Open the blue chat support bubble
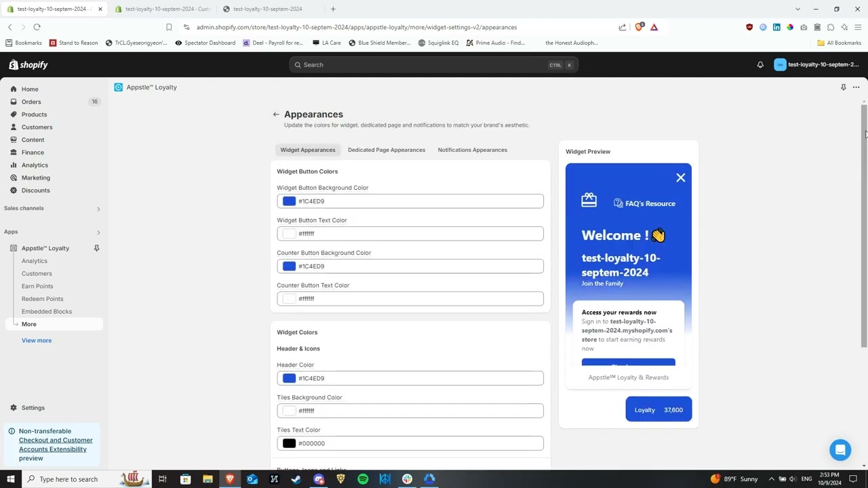This screenshot has height=488, width=868. click(x=840, y=449)
